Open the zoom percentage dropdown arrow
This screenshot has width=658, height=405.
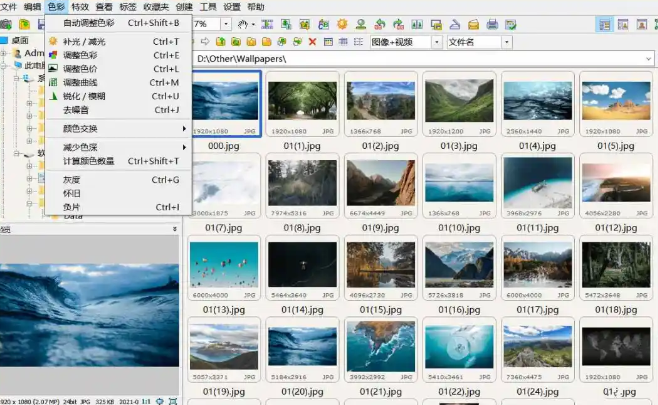226,24
